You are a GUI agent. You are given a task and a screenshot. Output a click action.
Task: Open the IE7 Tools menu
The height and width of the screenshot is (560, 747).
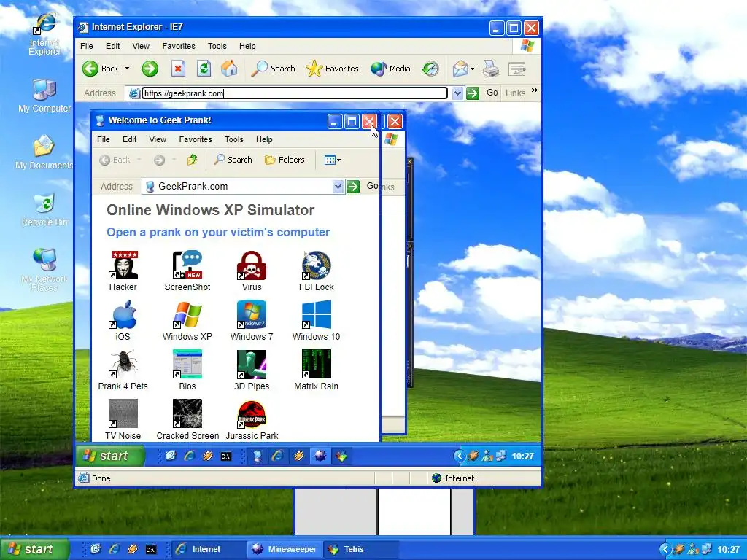point(217,46)
